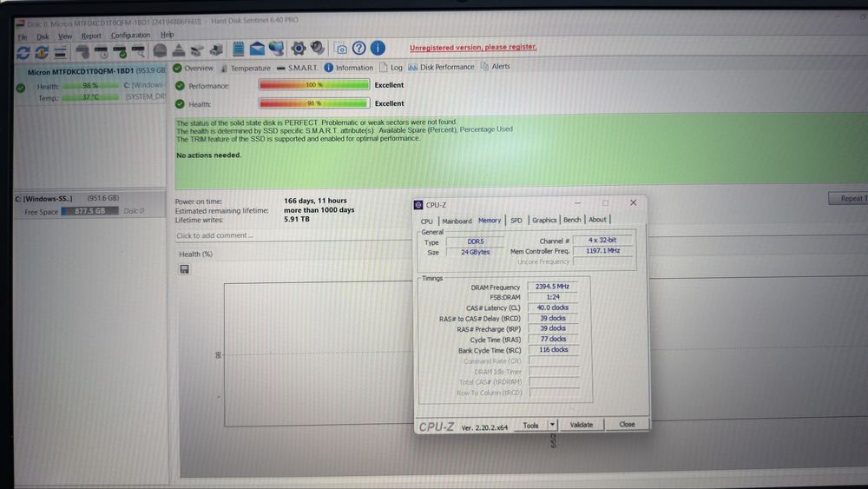Switch to Mainboard tab in CPU-Z
Viewport: 868px width, 489px height.
coord(457,221)
